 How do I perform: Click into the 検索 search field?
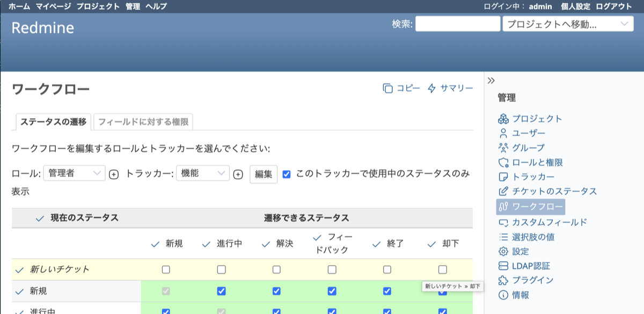(457, 24)
